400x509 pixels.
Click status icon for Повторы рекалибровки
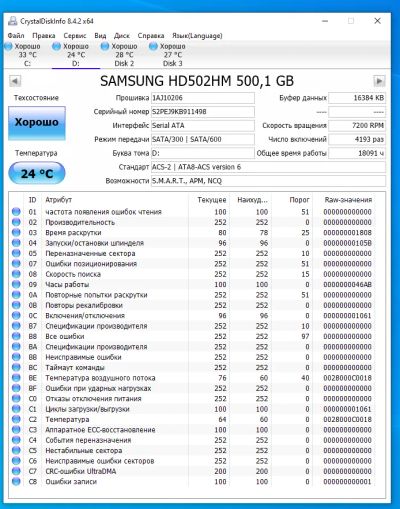click(x=16, y=305)
